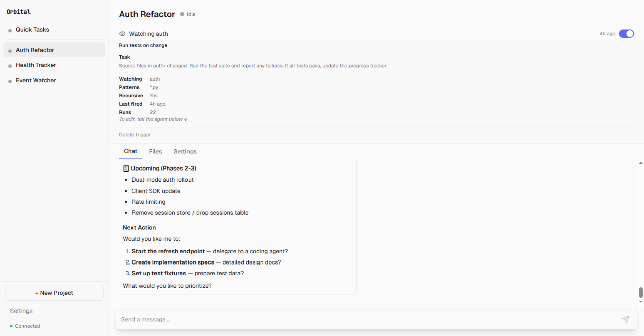Create a New Project
The height and width of the screenshot is (336, 644).
[x=54, y=293]
